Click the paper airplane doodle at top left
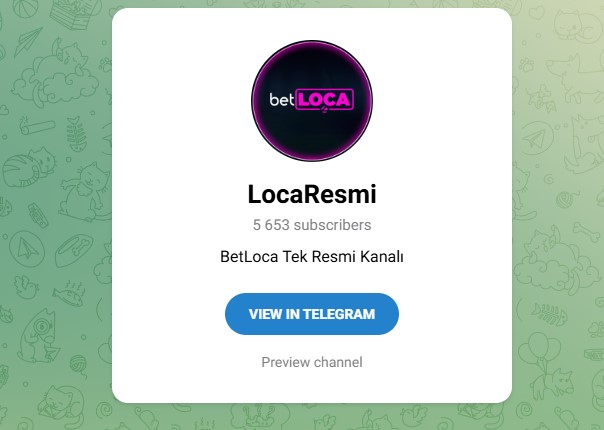The width and height of the screenshot is (604, 430). [28, 41]
